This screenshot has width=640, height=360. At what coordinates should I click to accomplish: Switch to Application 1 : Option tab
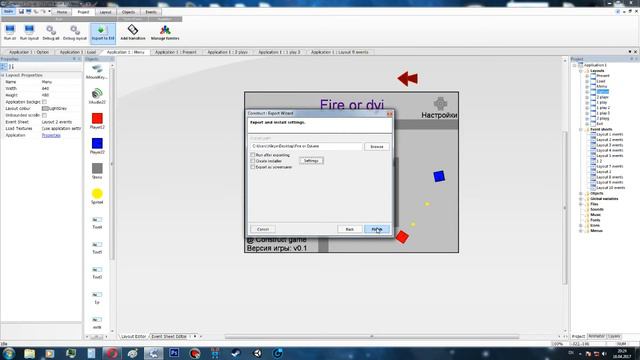(29, 52)
